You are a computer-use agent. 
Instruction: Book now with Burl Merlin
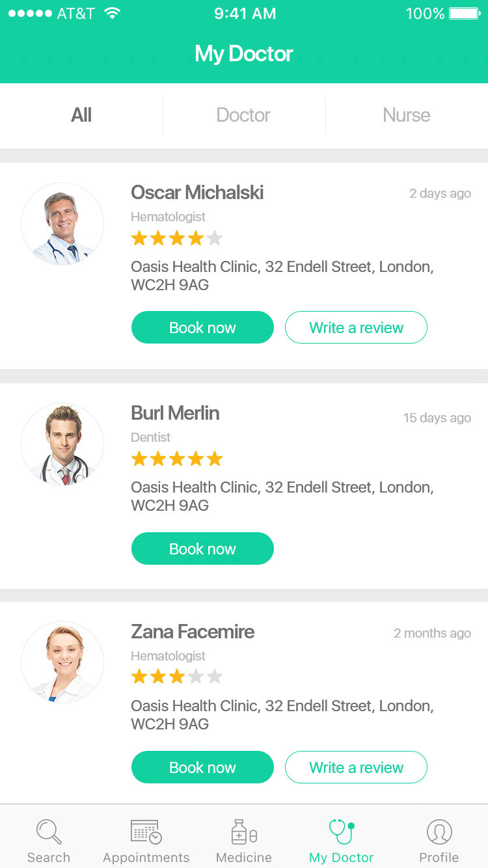click(202, 549)
